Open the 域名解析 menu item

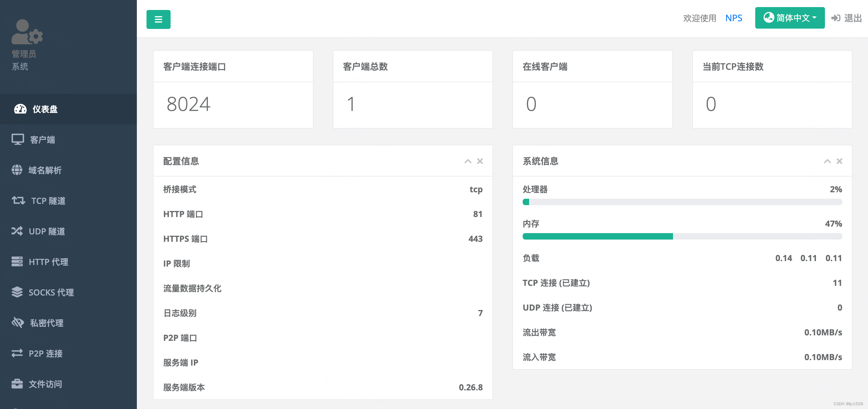click(68, 170)
